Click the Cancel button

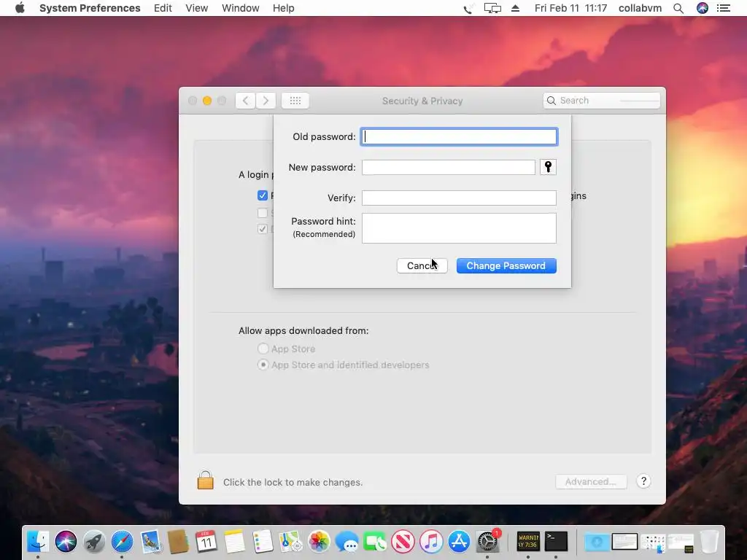[x=422, y=265]
